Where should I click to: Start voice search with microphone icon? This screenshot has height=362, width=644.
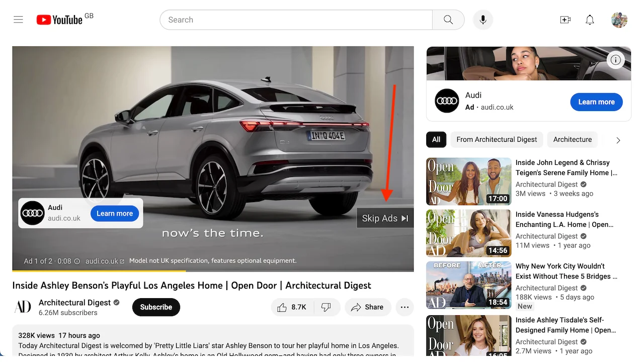pyautogui.click(x=483, y=20)
